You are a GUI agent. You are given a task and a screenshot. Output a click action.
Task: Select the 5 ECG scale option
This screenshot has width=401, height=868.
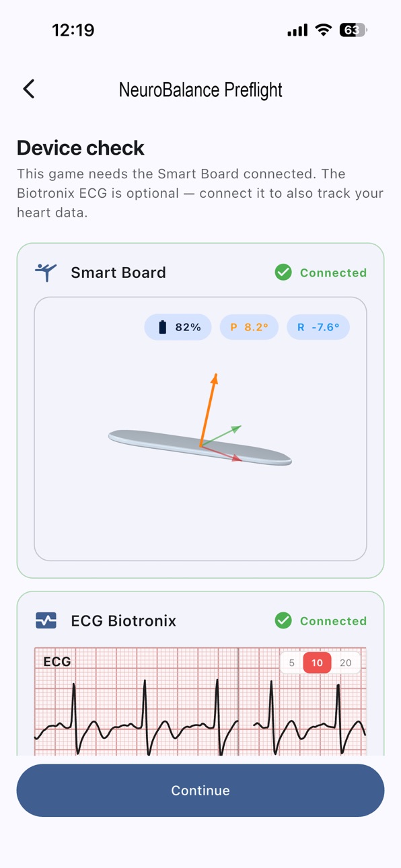coord(291,663)
